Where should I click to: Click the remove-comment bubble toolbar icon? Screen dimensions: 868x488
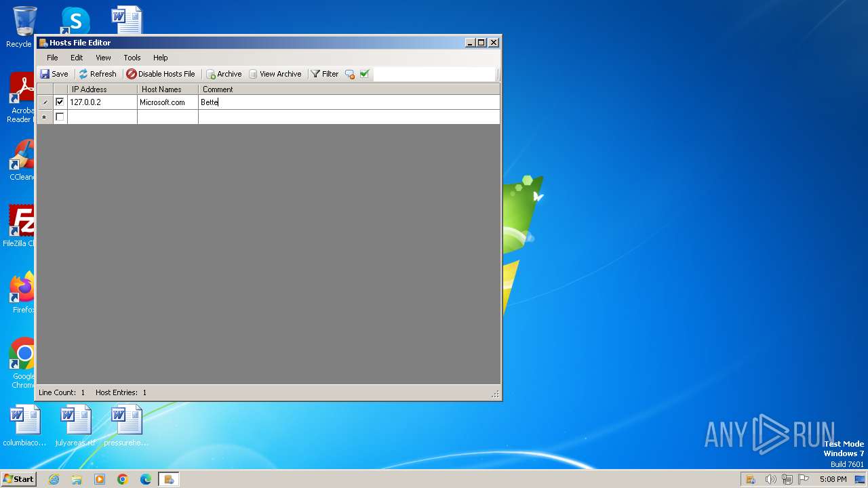coord(350,74)
